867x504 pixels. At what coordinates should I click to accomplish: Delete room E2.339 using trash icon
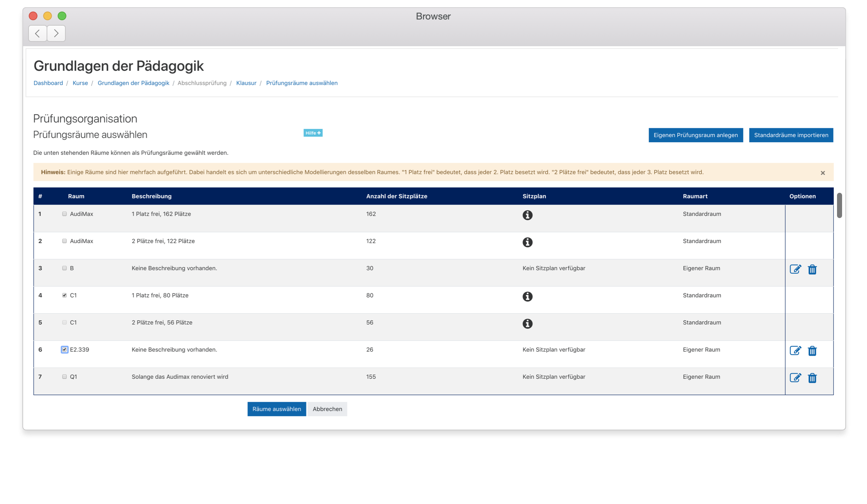coord(812,351)
